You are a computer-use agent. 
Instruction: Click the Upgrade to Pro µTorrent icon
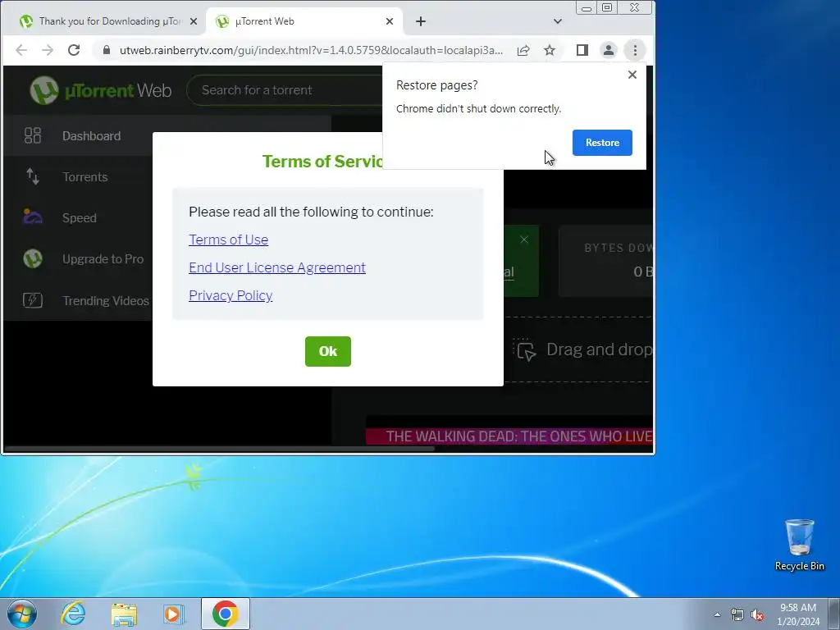[x=33, y=258]
